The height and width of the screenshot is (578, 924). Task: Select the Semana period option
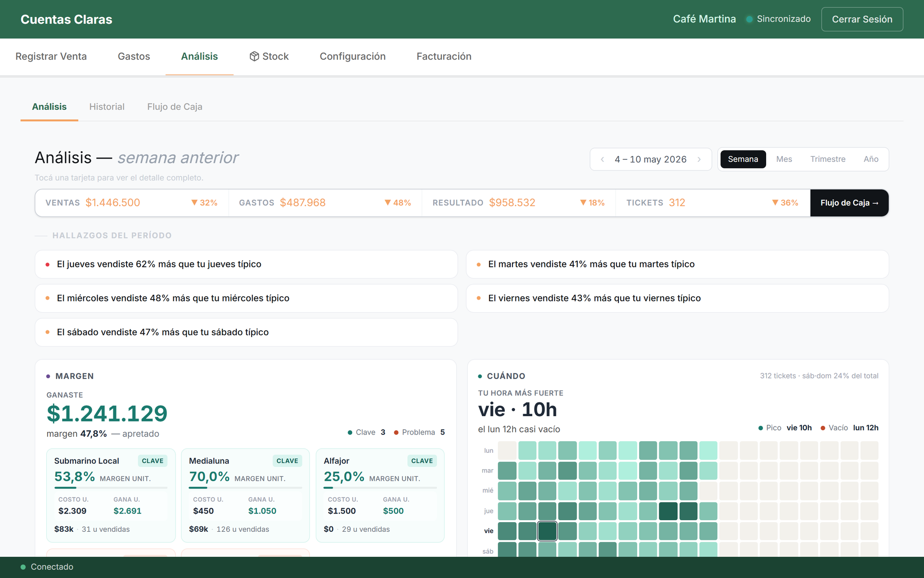coord(743,159)
